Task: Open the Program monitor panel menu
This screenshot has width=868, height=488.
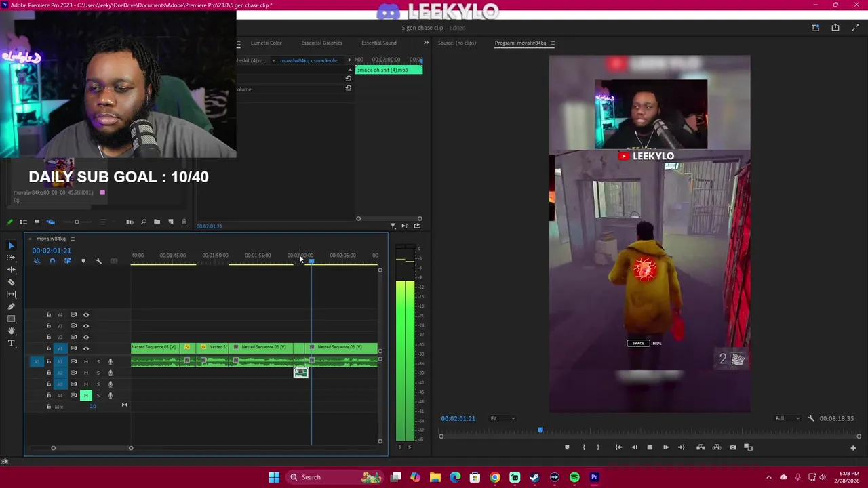Action: [553, 43]
